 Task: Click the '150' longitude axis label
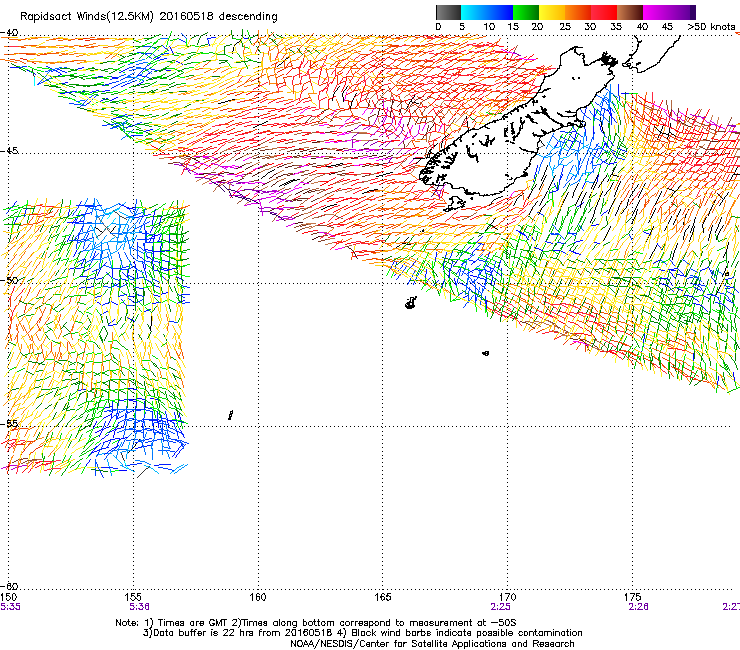coord(9,597)
